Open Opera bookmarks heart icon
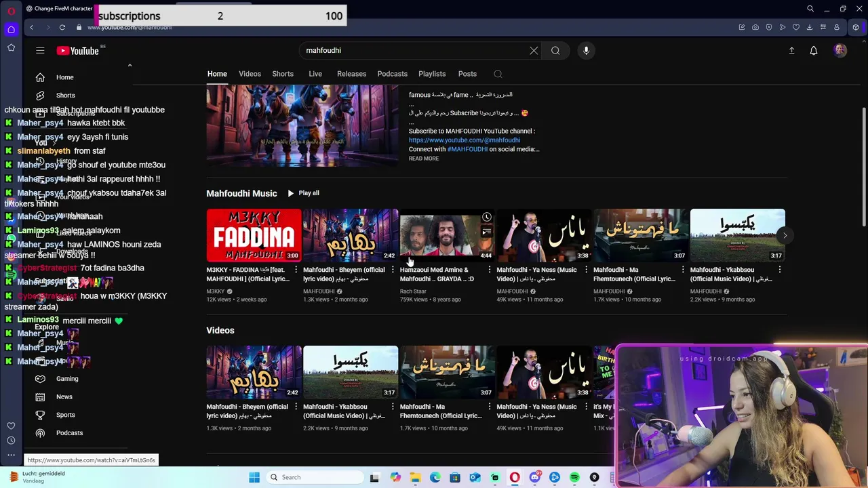Screen dimensions: 868x488 click(796, 27)
